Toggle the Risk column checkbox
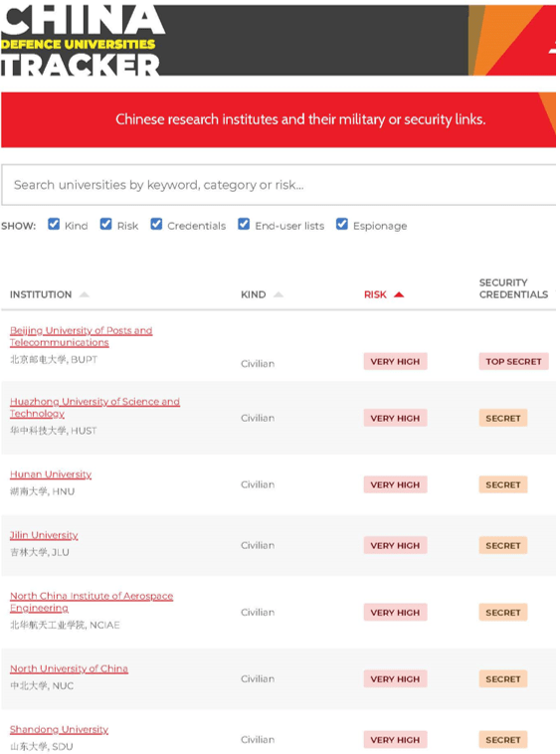The image size is (560, 754). (105, 224)
